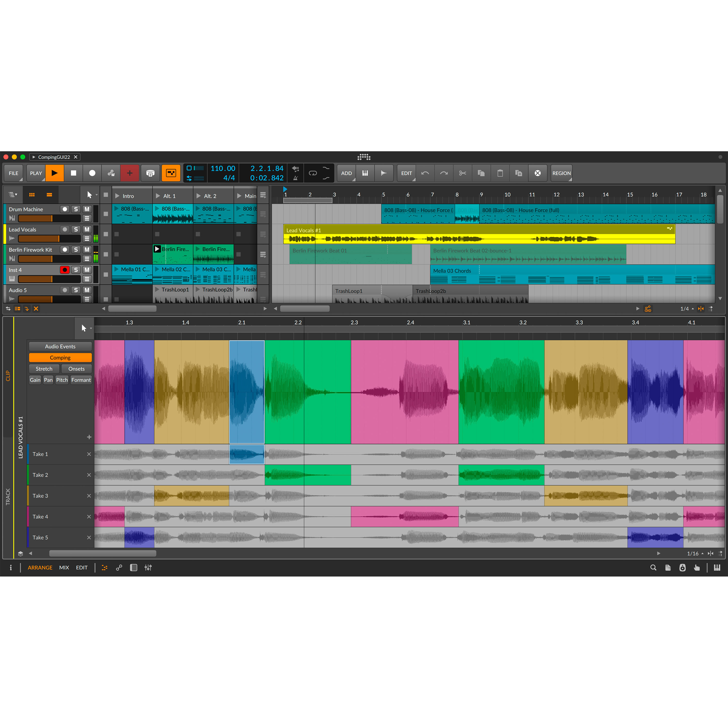
Task: Click the undo arrow icon
Action: 425,173
